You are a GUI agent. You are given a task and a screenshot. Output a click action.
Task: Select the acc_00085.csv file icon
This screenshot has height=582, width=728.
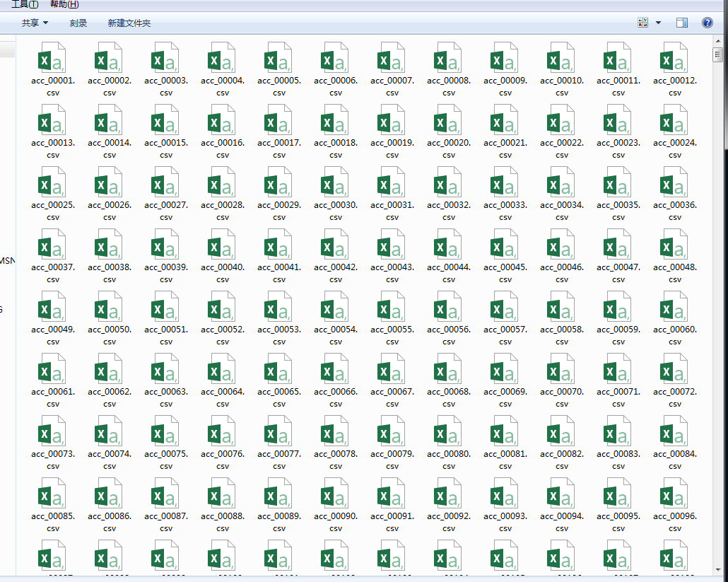point(52,493)
